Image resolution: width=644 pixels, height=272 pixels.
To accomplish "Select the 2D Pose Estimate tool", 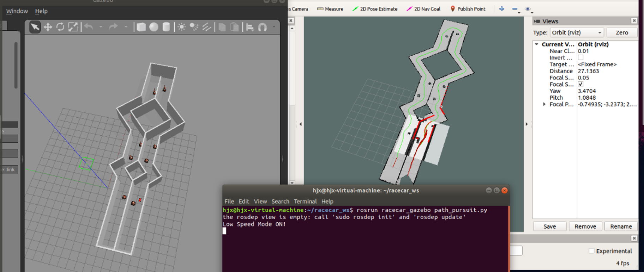I will (375, 9).
